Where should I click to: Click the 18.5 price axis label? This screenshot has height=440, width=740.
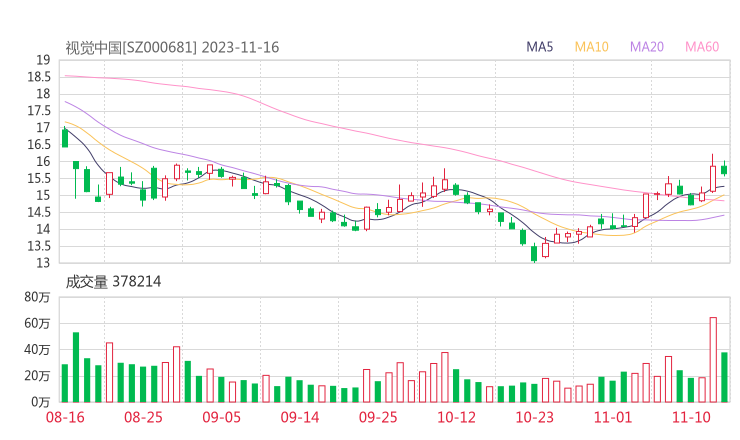coord(39,77)
